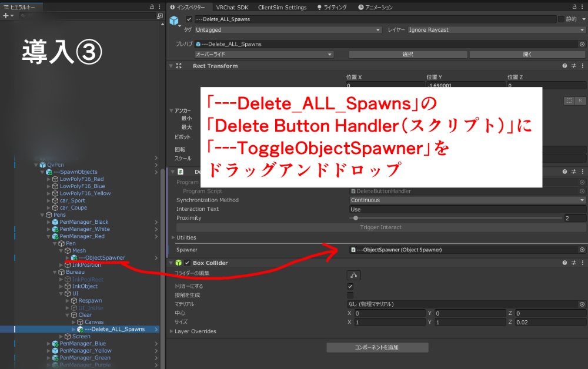Click the Udon Behaviour help icon
The width and height of the screenshot is (588, 369).
[x=564, y=172]
